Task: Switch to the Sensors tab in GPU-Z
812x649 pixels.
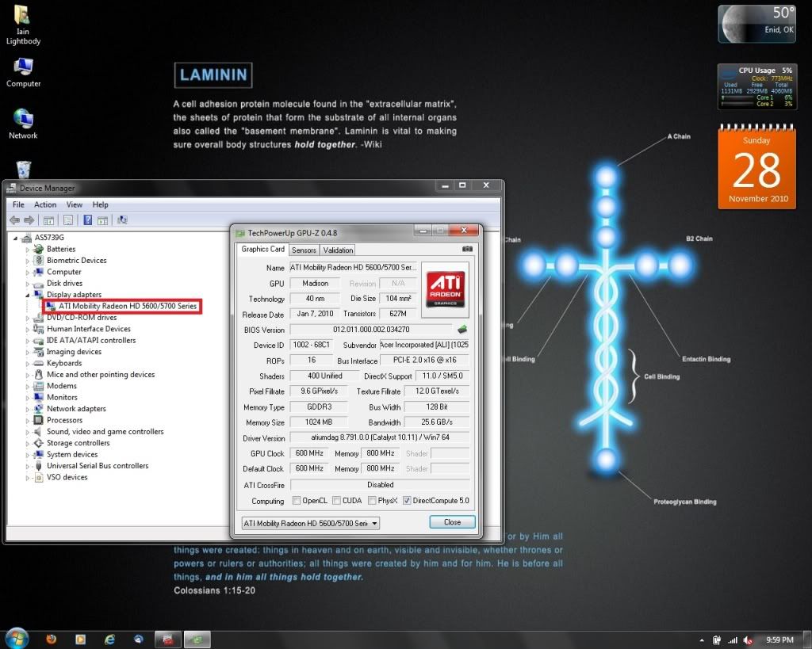Action: pos(304,250)
